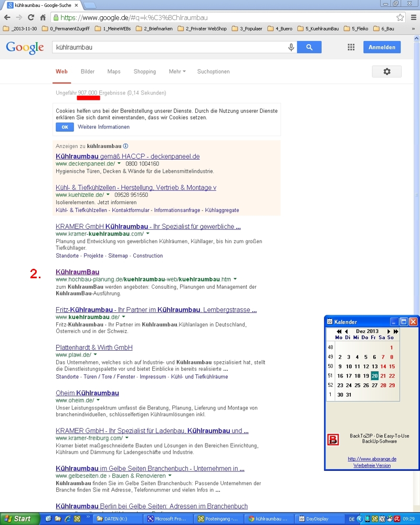Viewport: 420px width, 525px height.
Task: Expand the arrow beside www.deckenpaneel.de
Action: (119, 164)
